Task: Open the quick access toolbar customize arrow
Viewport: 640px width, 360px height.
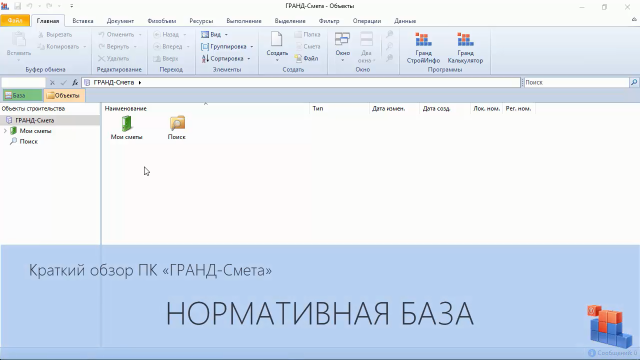Action: (x=71, y=6)
